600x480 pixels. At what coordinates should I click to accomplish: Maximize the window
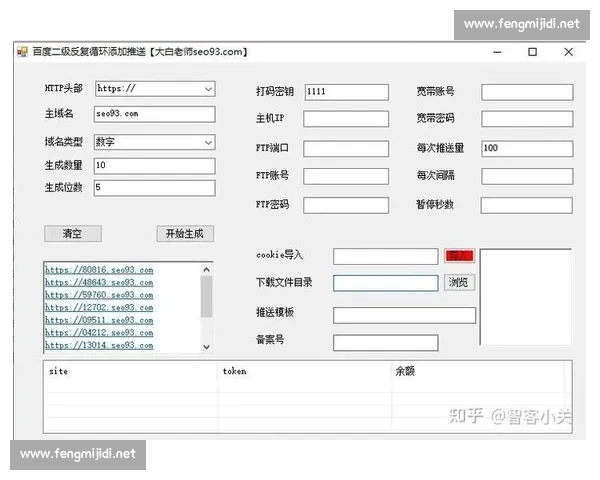532,52
